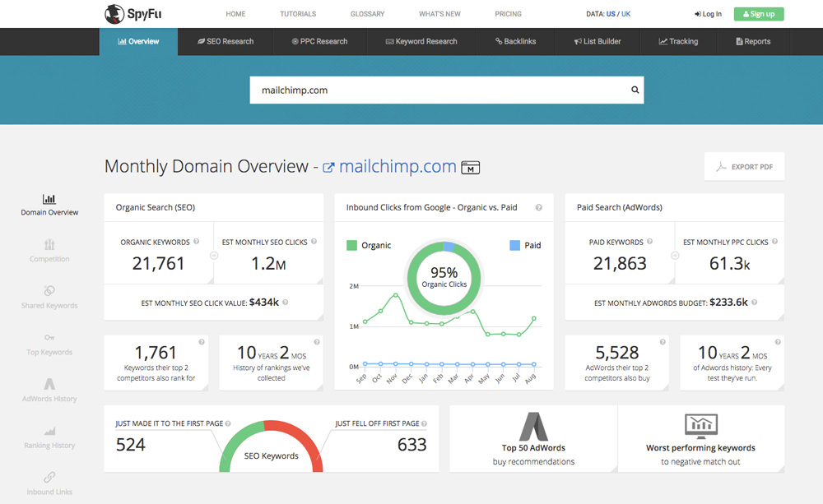823x504 pixels.
Task: Click external link icon before mailchimp.com
Action: click(x=328, y=167)
